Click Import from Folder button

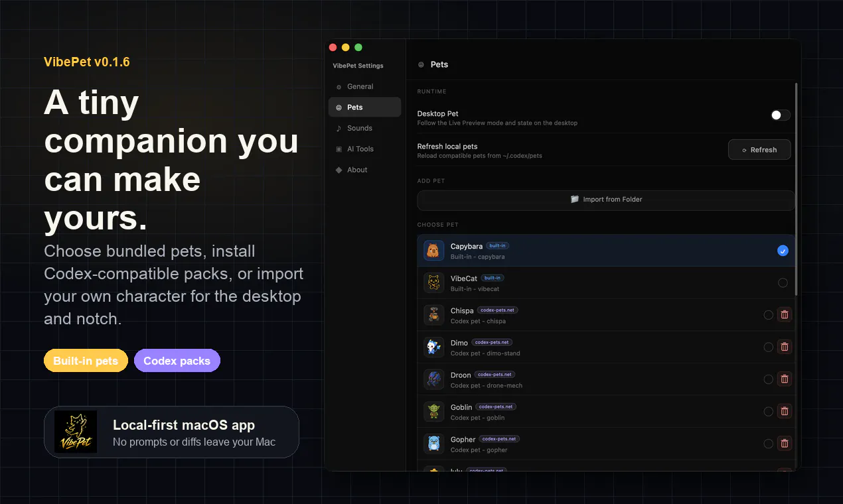coord(605,200)
